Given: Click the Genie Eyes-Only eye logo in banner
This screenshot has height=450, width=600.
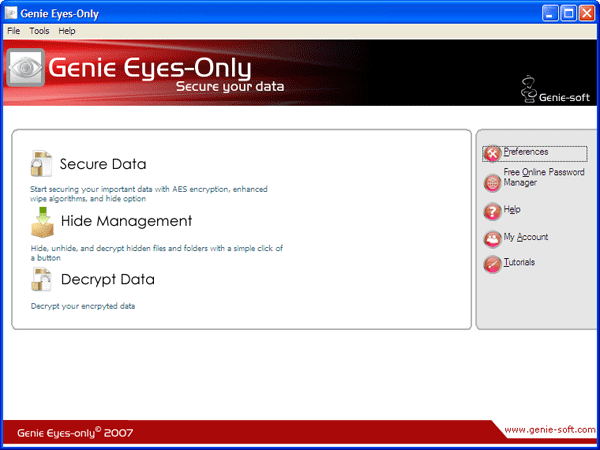Looking at the screenshot, I should (x=26, y=68).
